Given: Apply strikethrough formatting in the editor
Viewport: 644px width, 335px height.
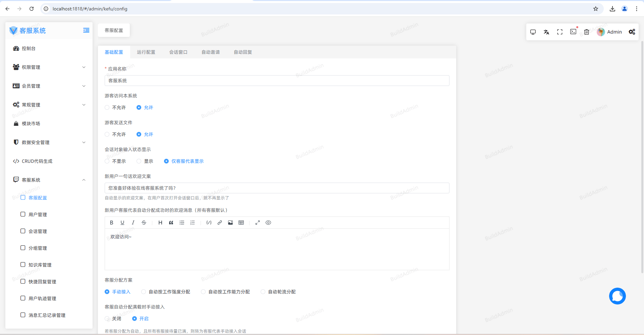Looking at the screenshot, I should [144, 223].
